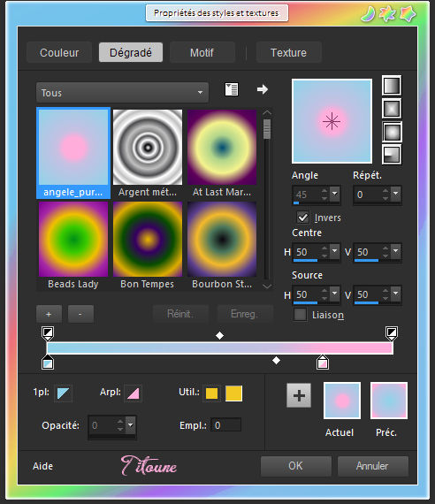Open the Répét. value dropdown arrow

[x=396, y=194]
